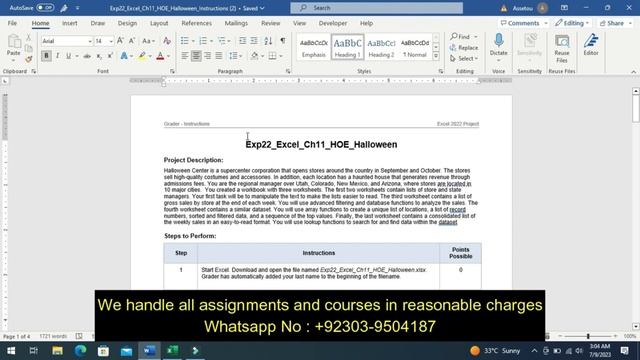Open the Font size dropdown

[x=111, y=41]
